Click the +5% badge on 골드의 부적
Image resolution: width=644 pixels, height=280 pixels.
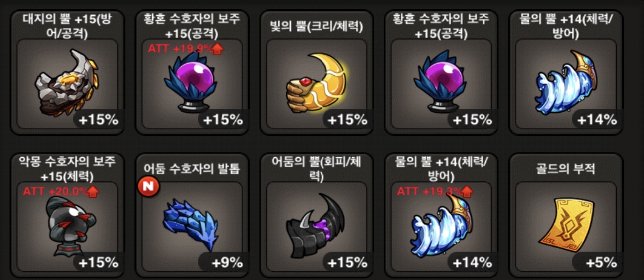coord(601,262)
